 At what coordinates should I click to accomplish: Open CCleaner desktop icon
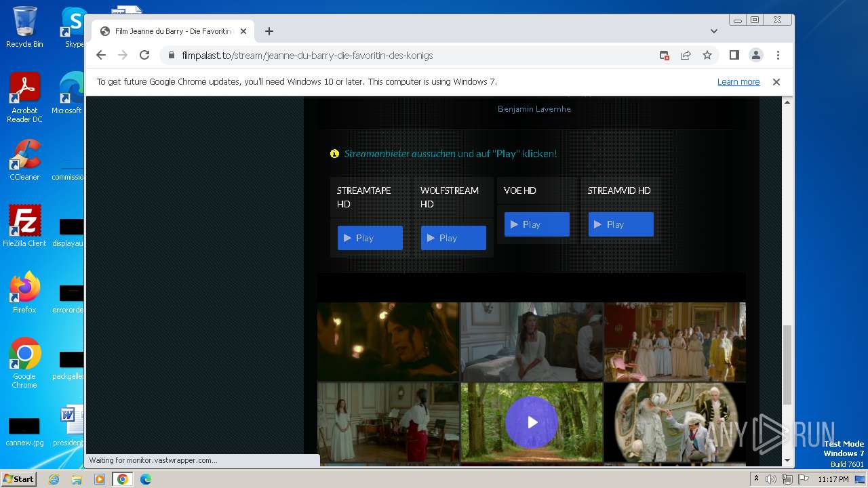[24, 160]
